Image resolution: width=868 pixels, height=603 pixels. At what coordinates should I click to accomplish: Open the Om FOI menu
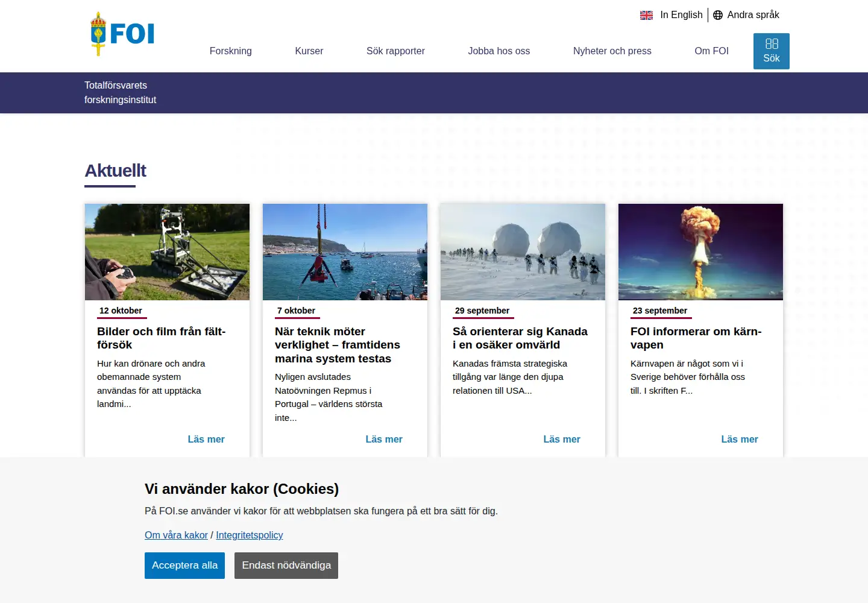(x=712, y=51)
